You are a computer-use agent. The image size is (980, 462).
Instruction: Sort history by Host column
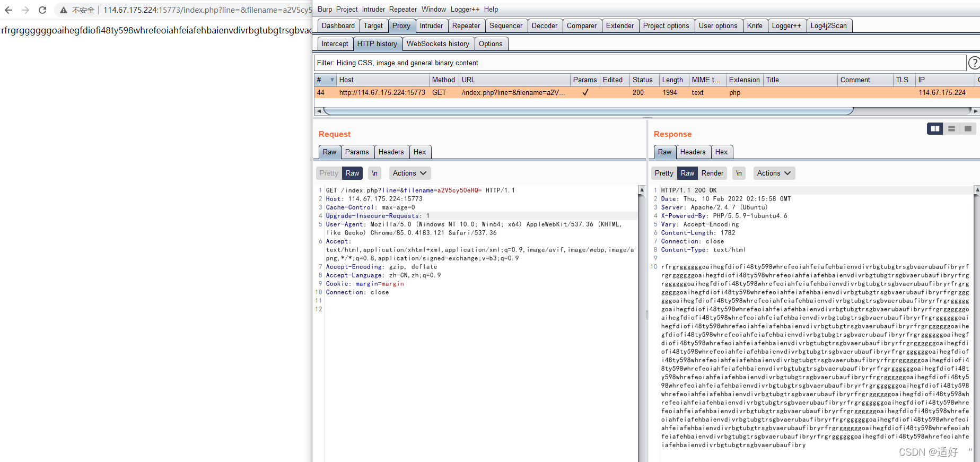tap(383, 80)
